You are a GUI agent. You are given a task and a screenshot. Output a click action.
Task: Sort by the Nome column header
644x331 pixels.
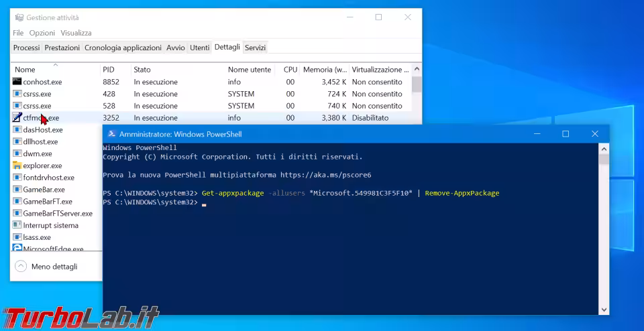55,69
